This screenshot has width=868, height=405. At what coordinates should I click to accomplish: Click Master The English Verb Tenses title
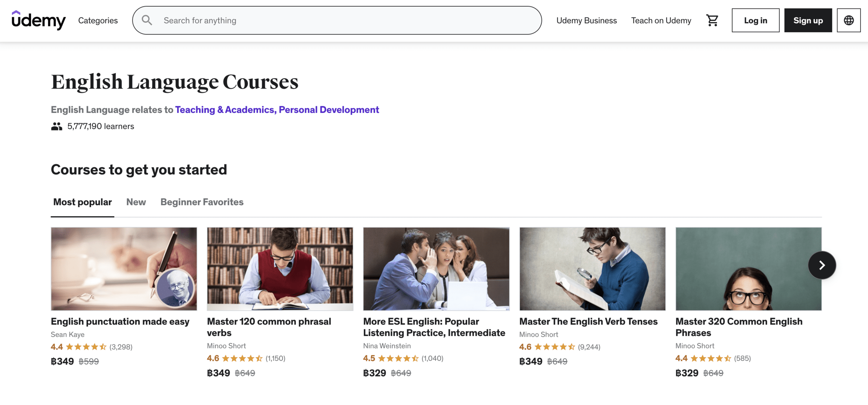point(588,322)
